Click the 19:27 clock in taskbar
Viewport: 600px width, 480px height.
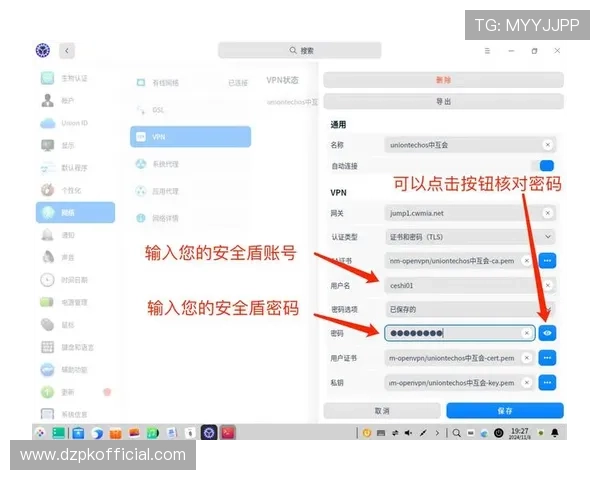(x=519, y=433)
